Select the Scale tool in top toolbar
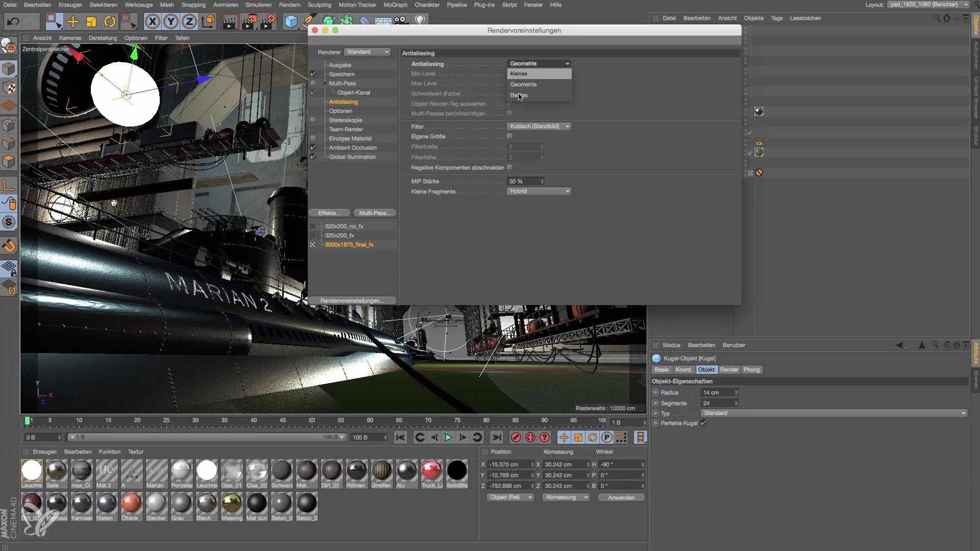This screenshot has height=551, width=980. pyautogui.click(x=91, y=21)
